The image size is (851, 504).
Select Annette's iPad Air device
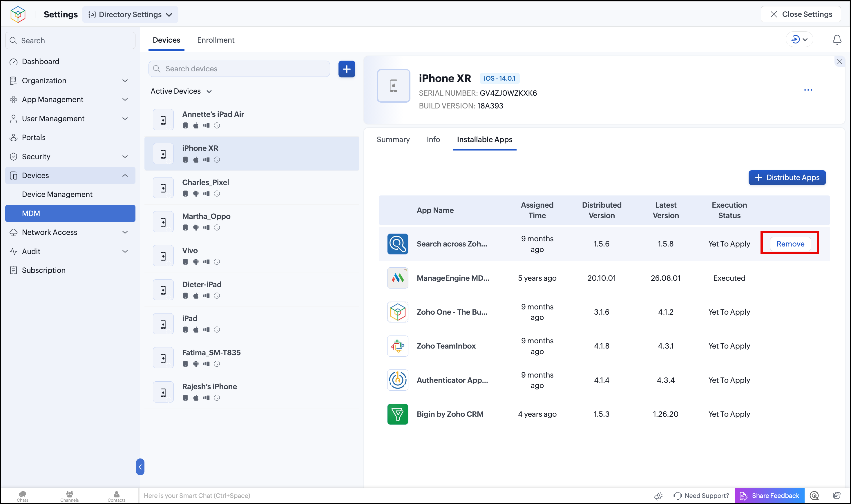[x=252, y=119]
